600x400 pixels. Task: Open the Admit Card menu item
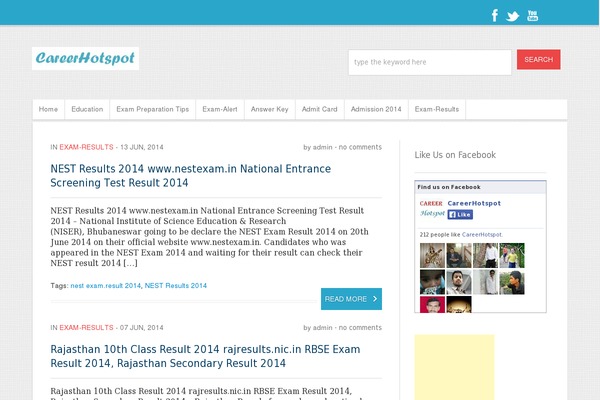point(319,109)
